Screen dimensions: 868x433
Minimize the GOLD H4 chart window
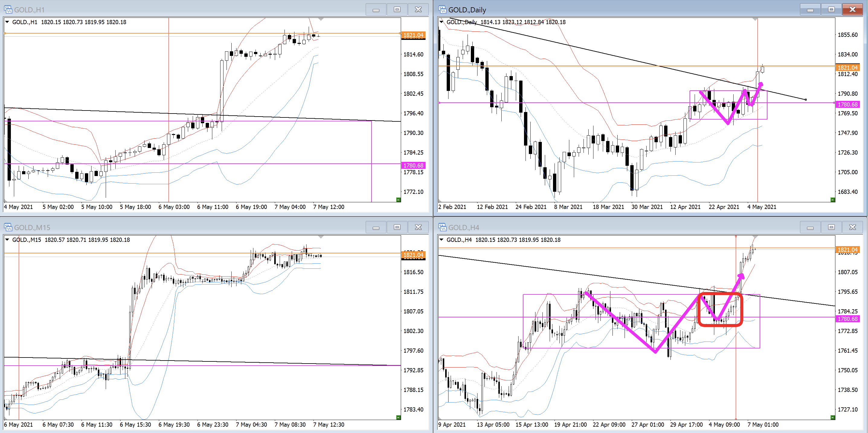(810, 227)
